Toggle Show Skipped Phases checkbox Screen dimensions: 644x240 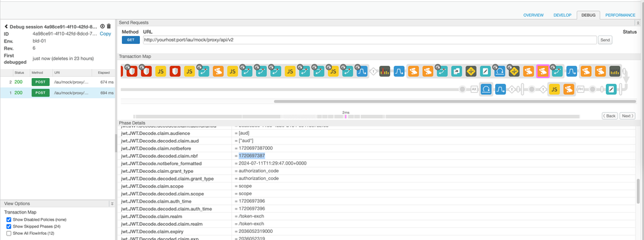(8, 226)
